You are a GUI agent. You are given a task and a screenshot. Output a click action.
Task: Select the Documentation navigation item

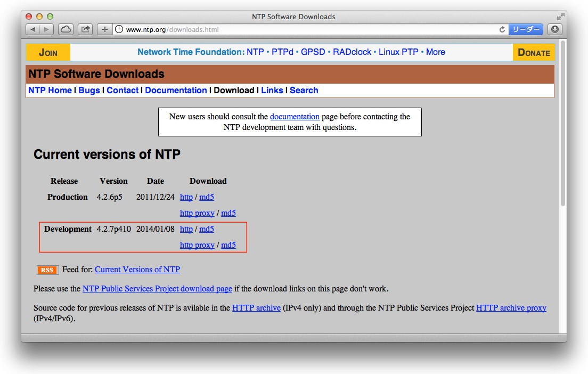coord(176,90)
